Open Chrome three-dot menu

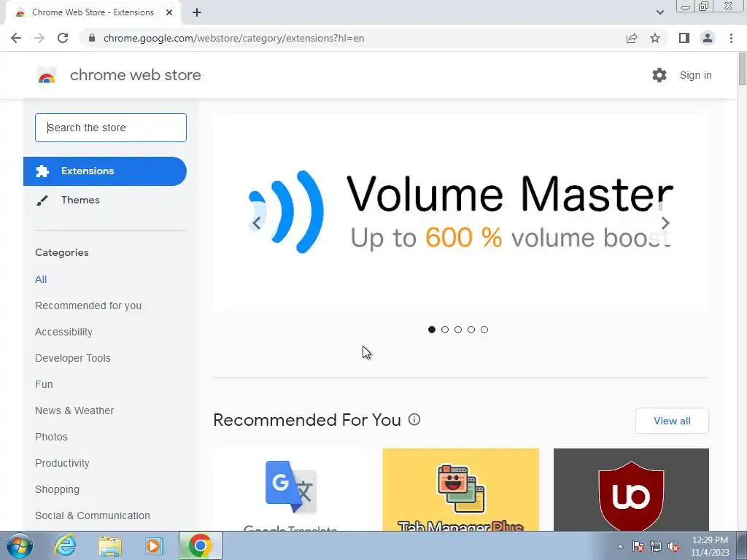click(x=731, y=38)
